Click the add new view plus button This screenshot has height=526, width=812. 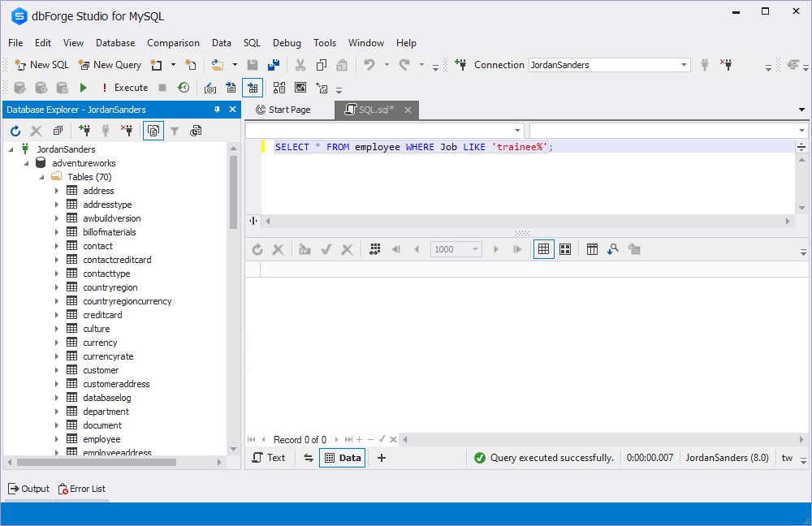(x=382, y=458)
